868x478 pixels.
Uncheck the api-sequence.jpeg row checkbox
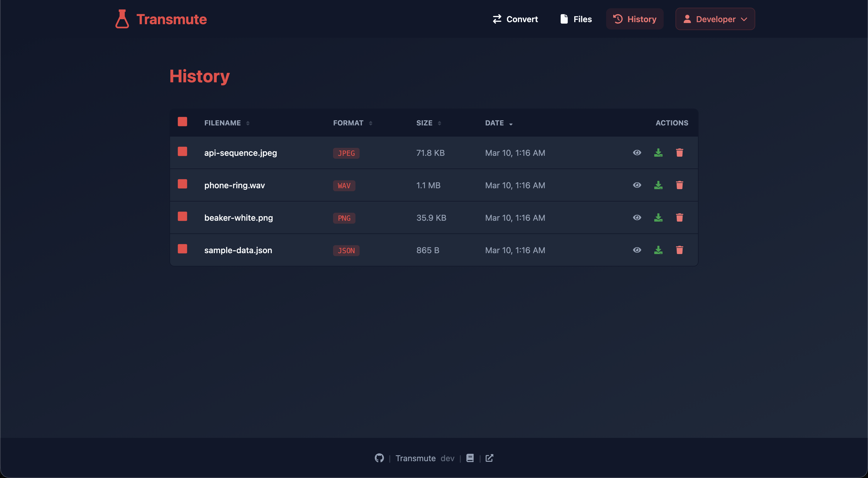point(182,152)
